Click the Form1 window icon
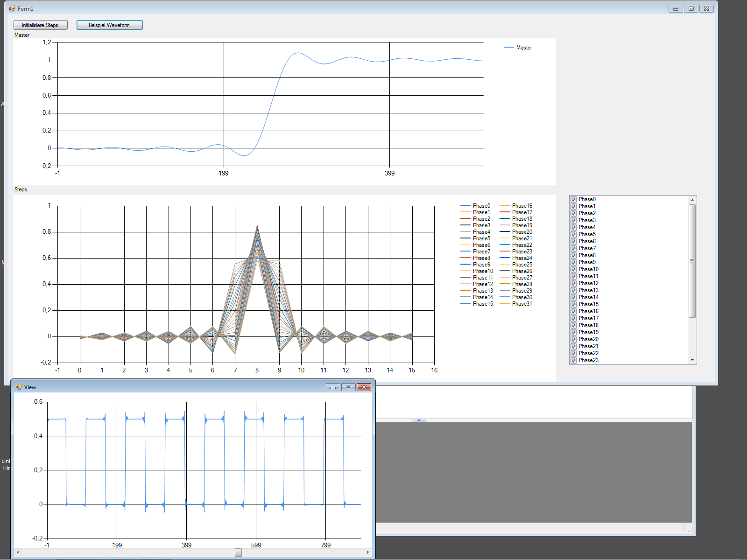 [12, 8]
